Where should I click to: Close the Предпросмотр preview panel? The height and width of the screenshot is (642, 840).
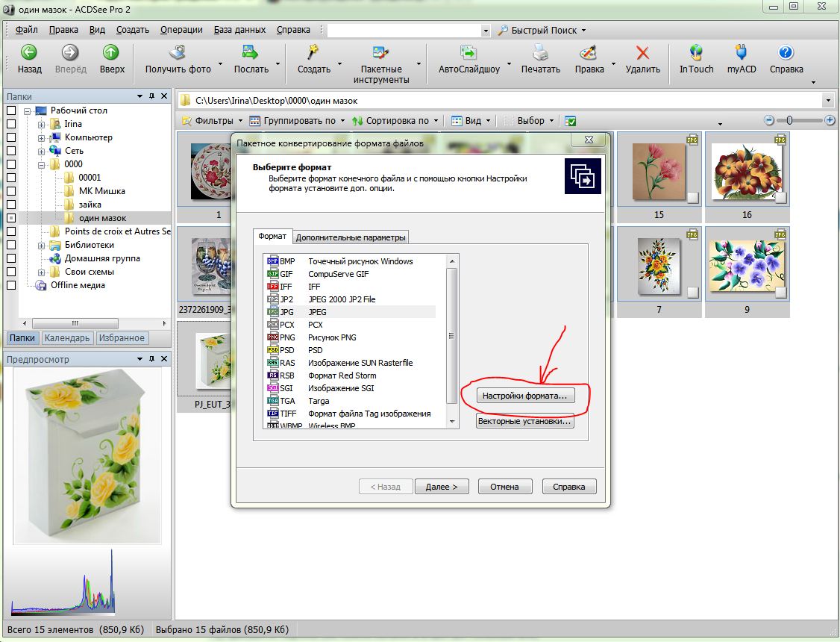[x=164, y=358]
